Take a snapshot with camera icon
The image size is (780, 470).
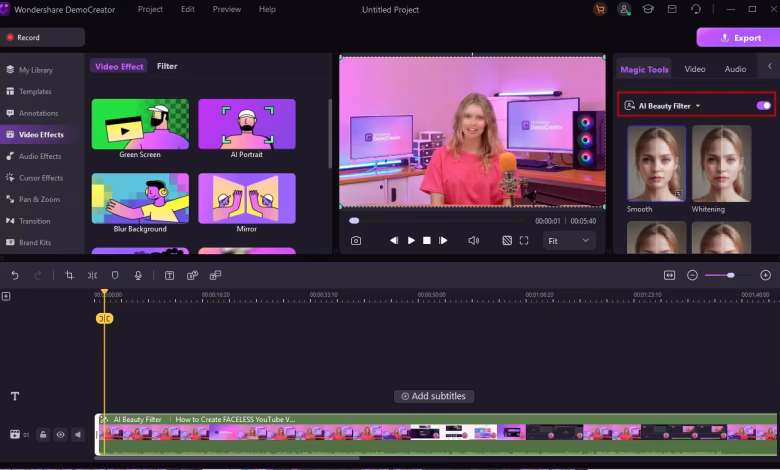[356, 241]
